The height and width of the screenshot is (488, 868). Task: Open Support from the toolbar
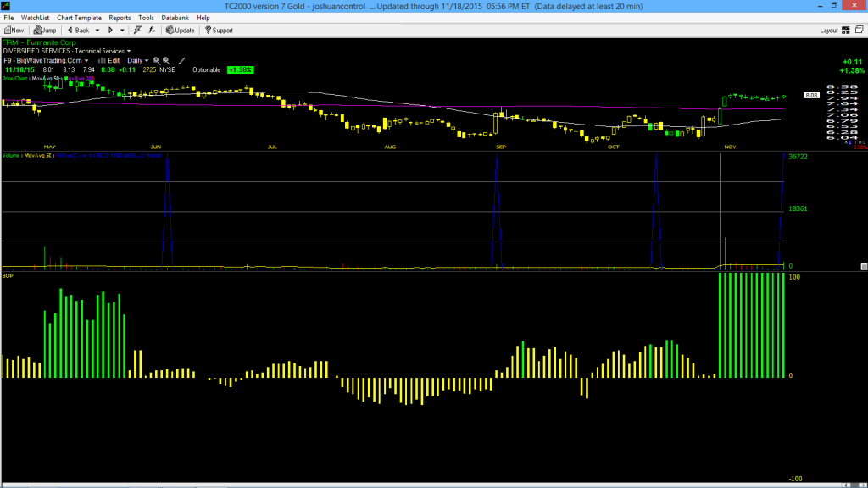tap(220, 30)
